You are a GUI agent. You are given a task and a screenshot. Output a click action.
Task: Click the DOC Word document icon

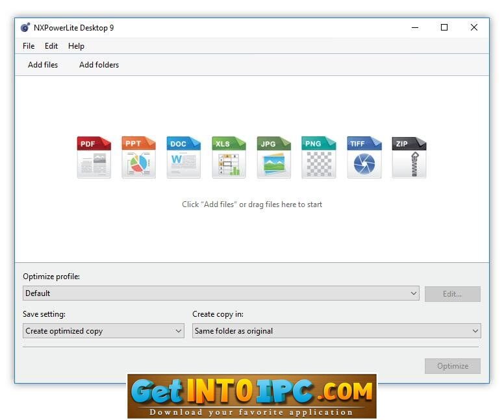(x=184, y=157)
